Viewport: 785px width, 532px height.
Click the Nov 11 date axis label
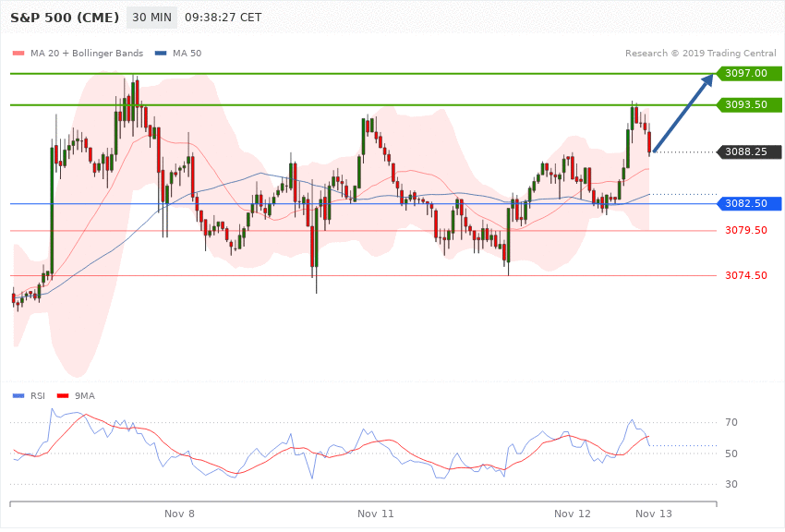(x=376, y=514)
